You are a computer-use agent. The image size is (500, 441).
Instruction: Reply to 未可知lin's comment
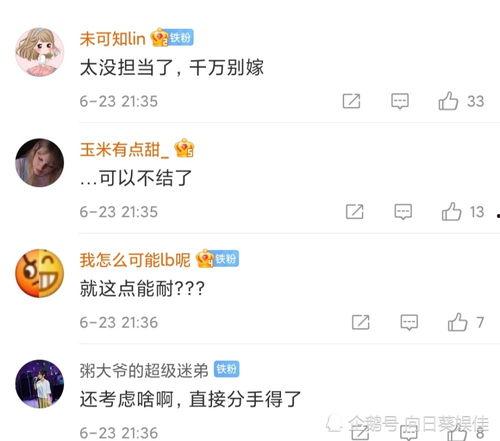click(400, 101)
